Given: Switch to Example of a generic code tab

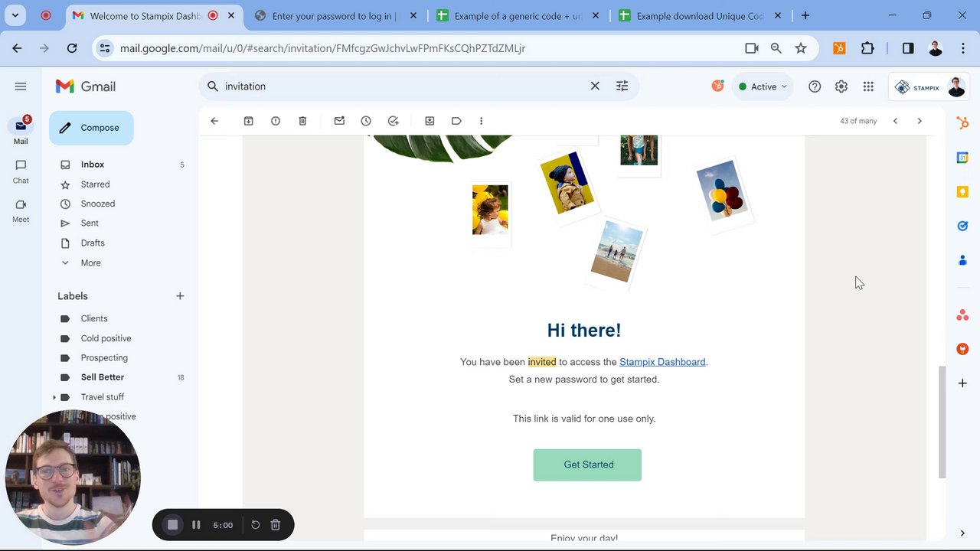Looking at the screenshot, I should tap(519, 15).
